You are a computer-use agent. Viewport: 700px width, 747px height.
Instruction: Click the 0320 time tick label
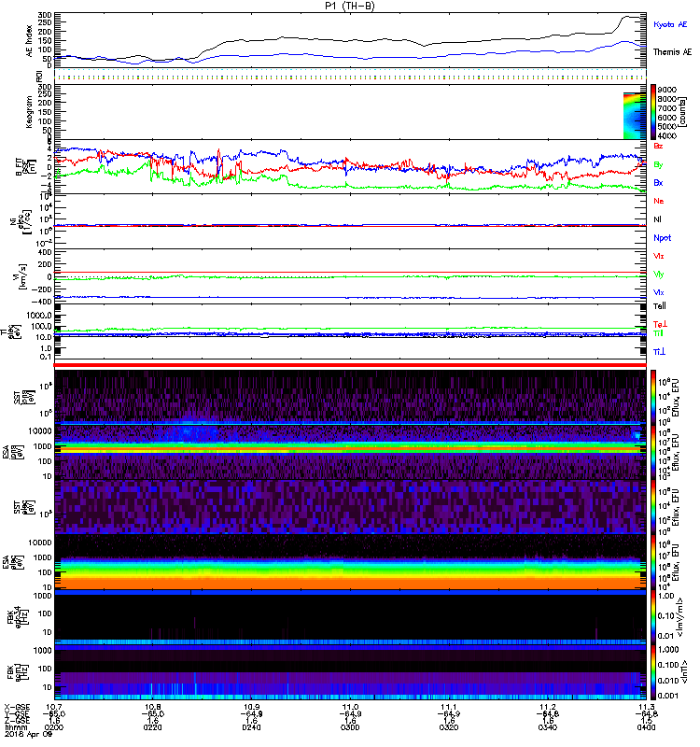click(449, 727)
